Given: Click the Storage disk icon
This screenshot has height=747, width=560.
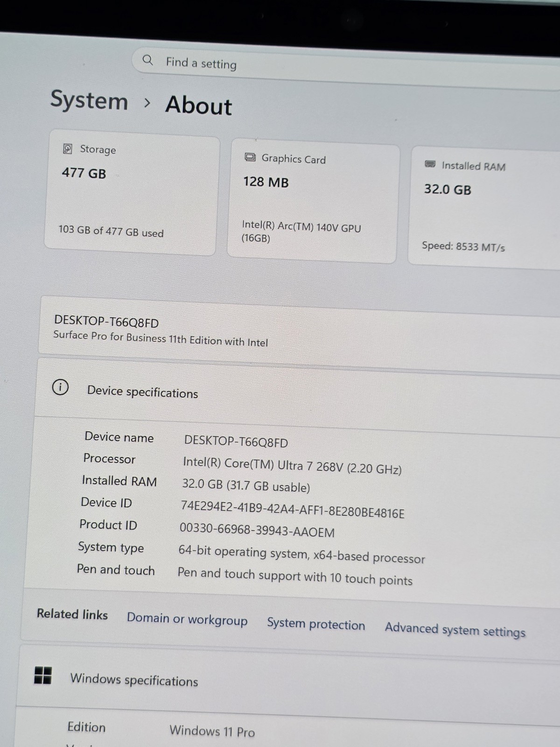Looking at the screenshot, I should 68,148.
